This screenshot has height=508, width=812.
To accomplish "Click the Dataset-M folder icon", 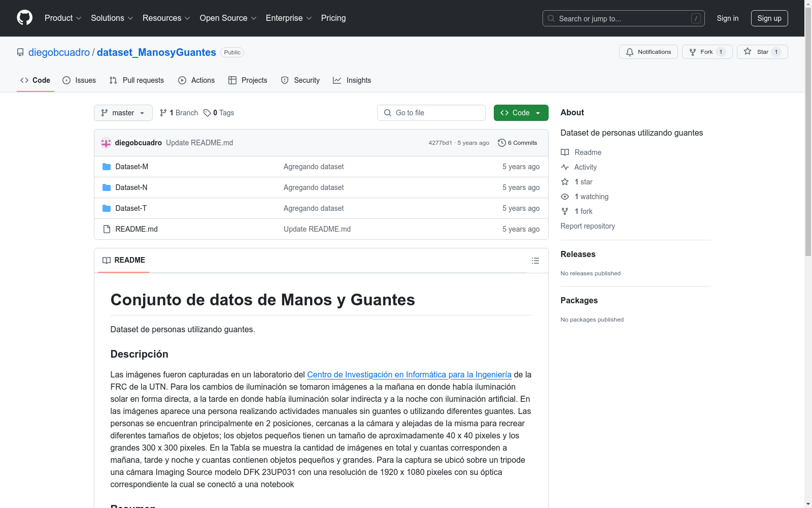I will pos(107,167).
